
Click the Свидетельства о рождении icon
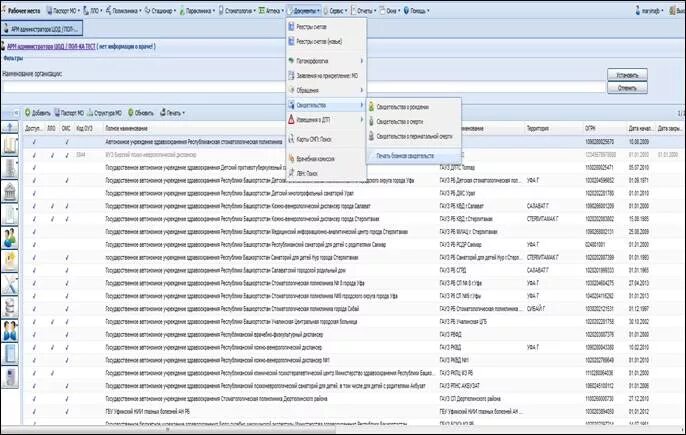click(x=371, y=106)
